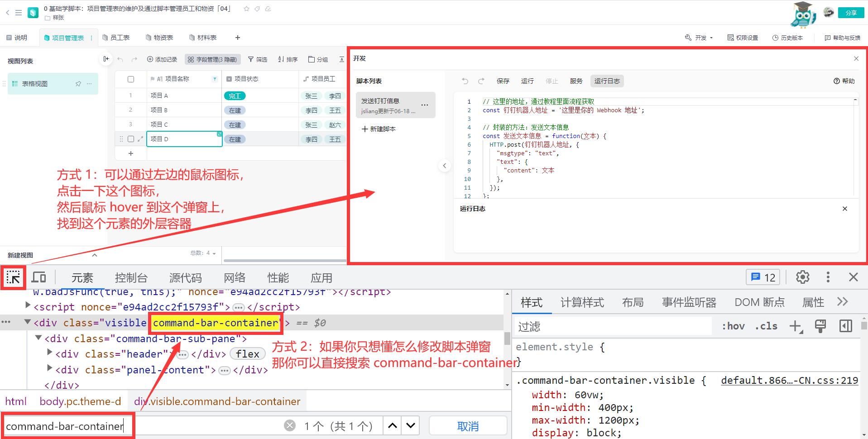Open more options for 发送钉钉信息 script
The height and width of the screenshot is (439, 868).
pyautogui.click(x=425, y=105)
